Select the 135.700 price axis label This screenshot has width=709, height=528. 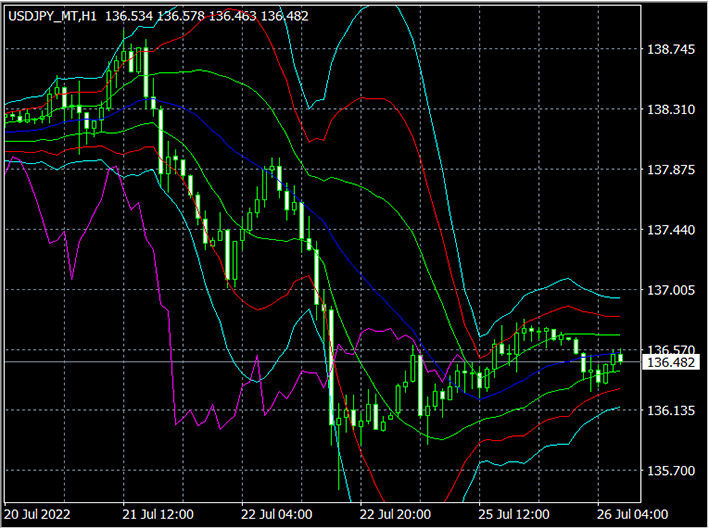pyautogui.click(x=671, y=471)
